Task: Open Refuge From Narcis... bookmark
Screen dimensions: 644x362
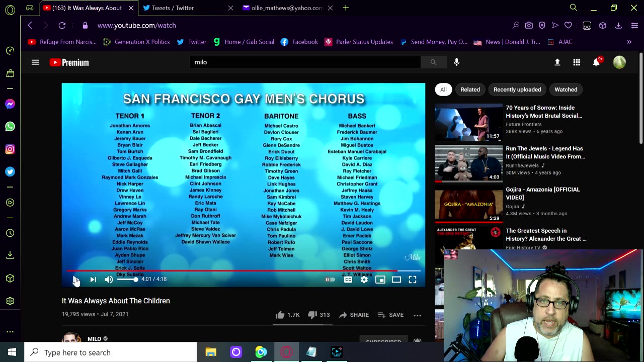Action: [62, 42]
